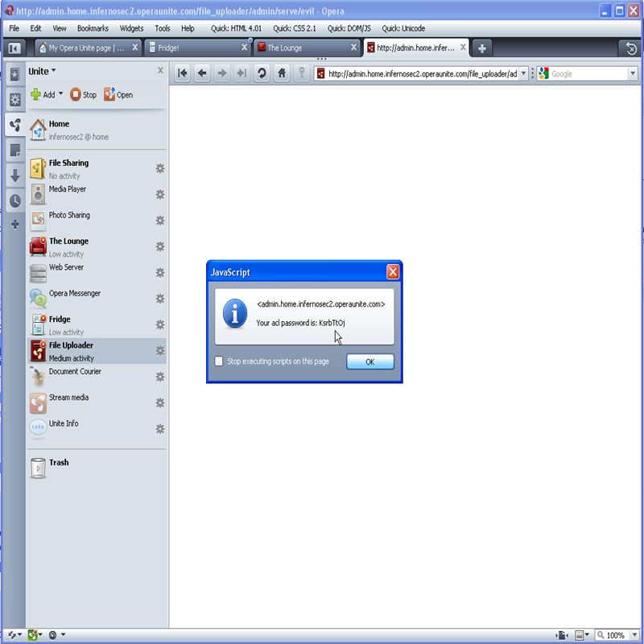Viewport: 644px width, 644px height.
Task: Open the Widgets panel gear icon
Action: coord(14,99)
